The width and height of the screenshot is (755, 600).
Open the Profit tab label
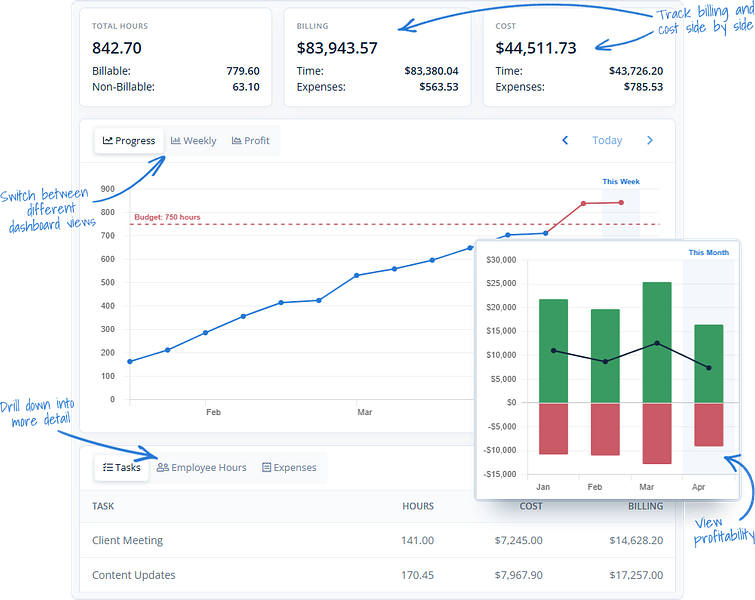pos(257,141)
